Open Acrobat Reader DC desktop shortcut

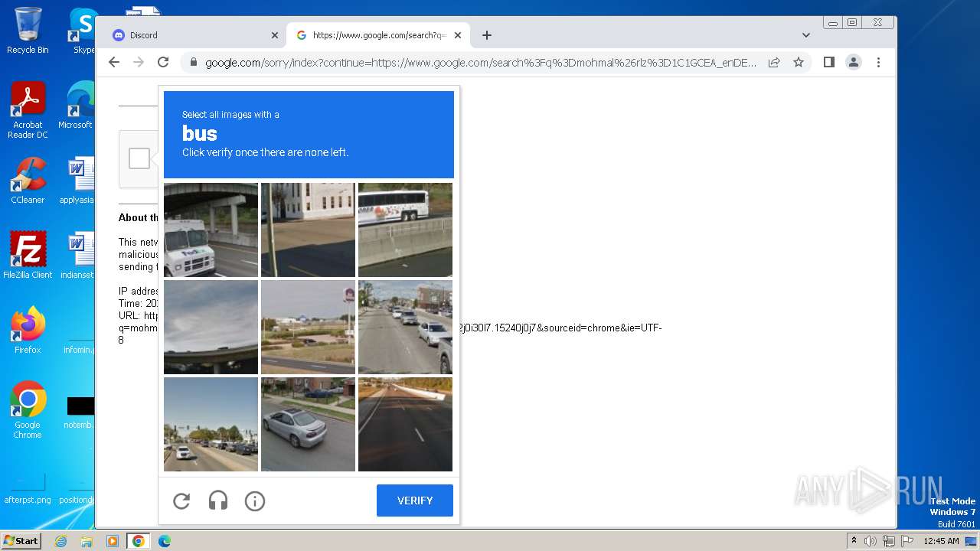[x=28, y=110]
